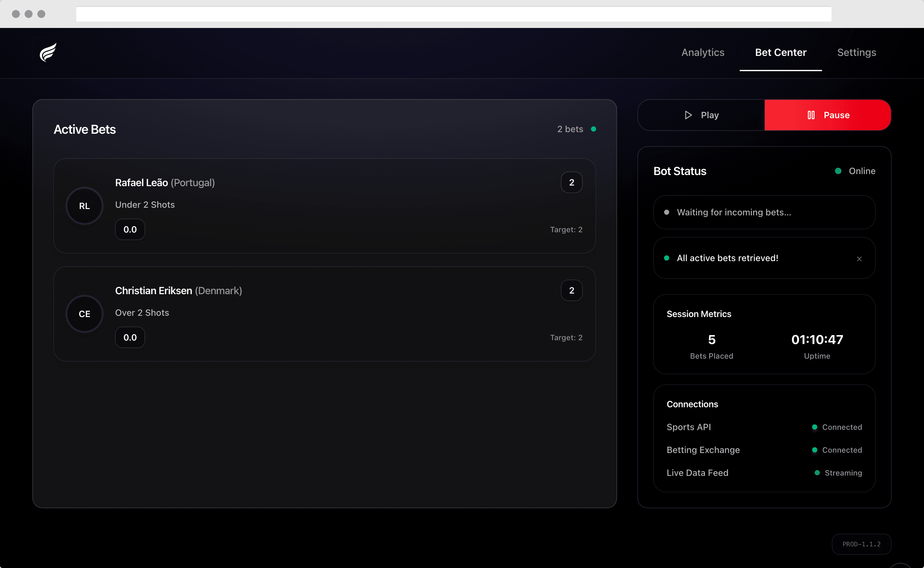The width and height of the screenshot is (924, 568).
Task: Select the Bet Center tab
Action: (x=780, y=53)
